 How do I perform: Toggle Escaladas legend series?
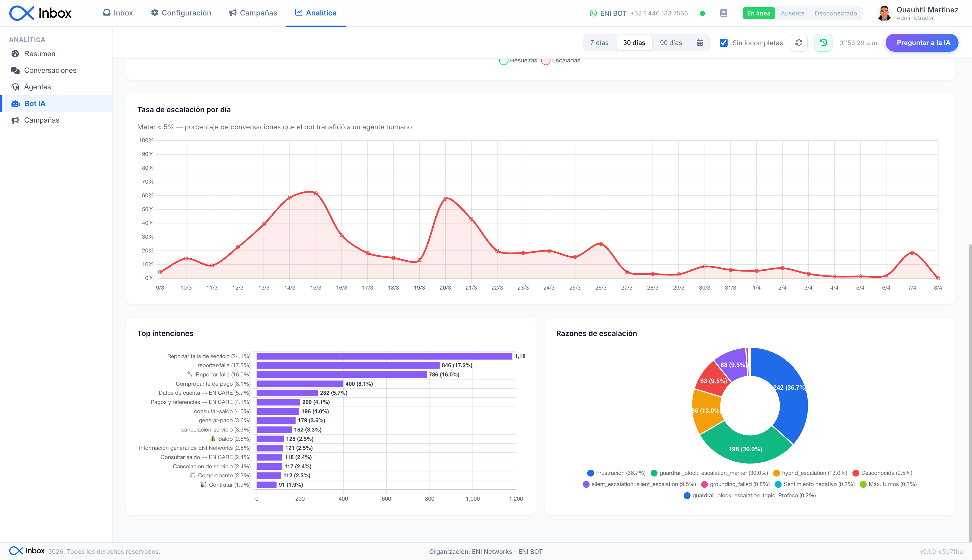click(561, 61)
